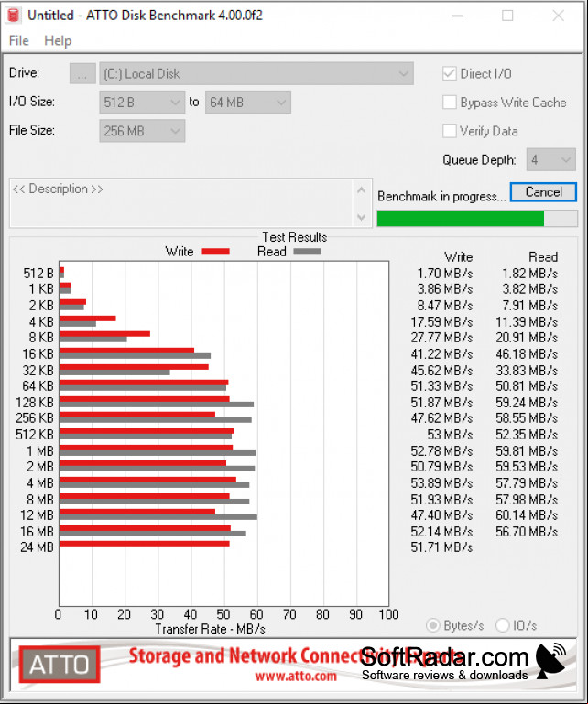The height and width of the screenshot is (704, 588).
Task: Maximize the ATTO Disk Benchmark window
Action: (507, 16)
